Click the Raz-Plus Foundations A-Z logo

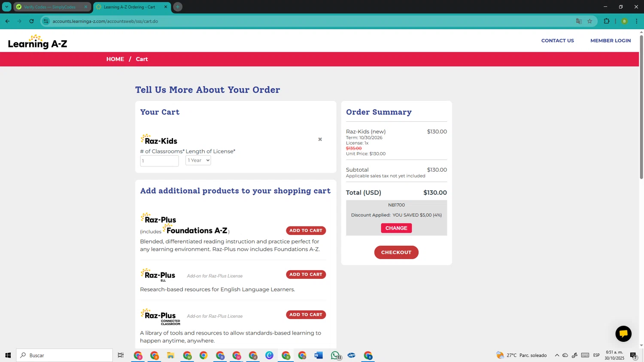pyautogui.click(x=185, y=224)
